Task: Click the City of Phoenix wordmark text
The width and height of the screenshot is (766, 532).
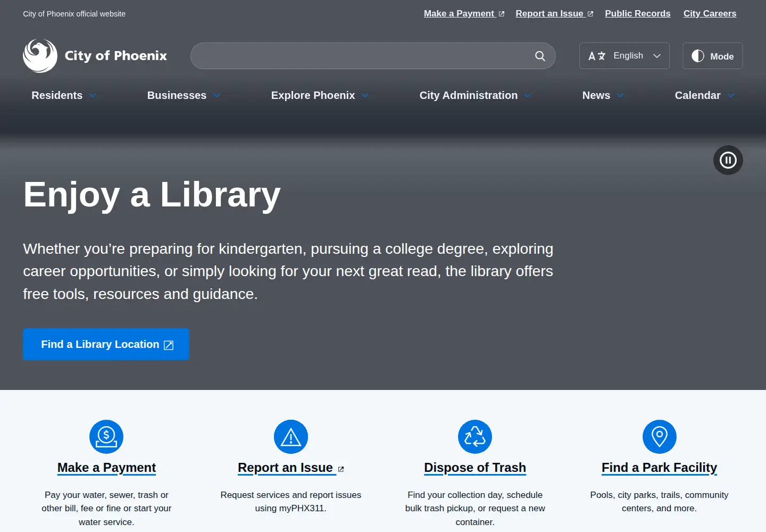Action: [116, 56]
